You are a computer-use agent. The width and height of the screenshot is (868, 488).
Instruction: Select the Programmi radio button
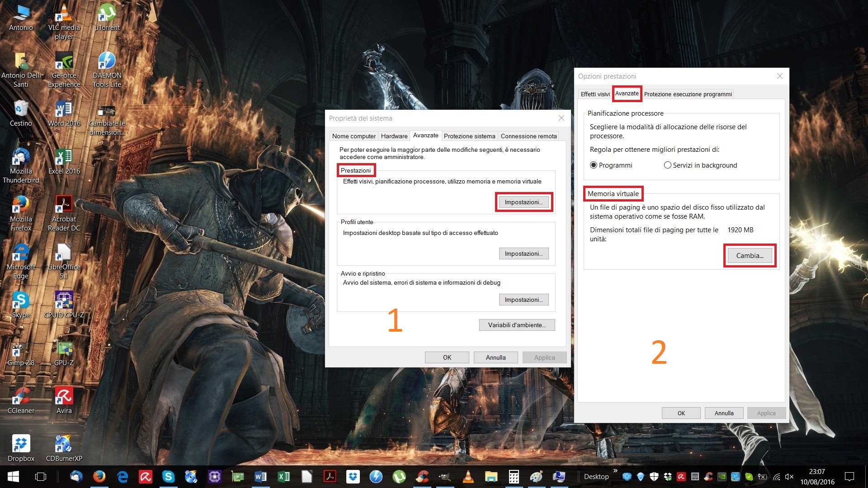[x=611, y=165]
